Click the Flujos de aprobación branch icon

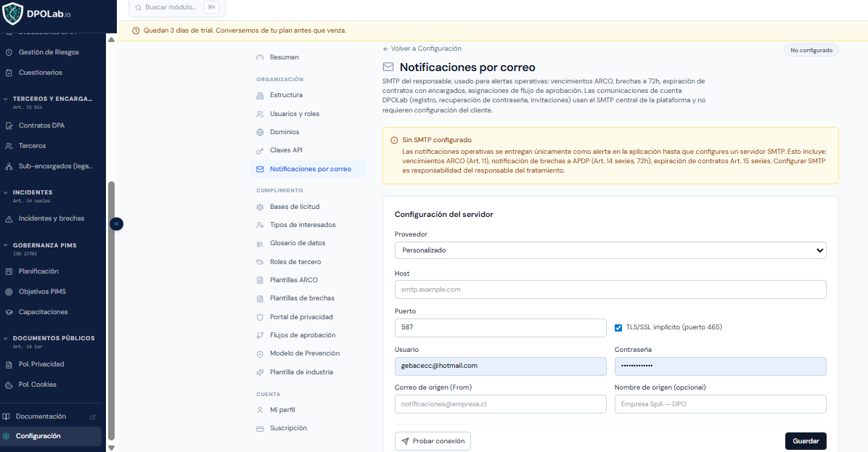click(260, 335)
